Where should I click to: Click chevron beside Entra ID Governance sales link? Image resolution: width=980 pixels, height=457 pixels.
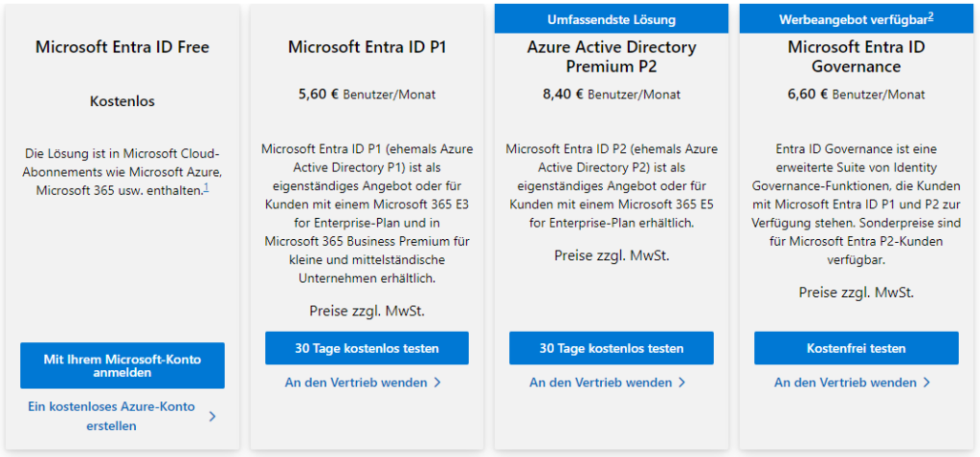click(x=926, y=382)
